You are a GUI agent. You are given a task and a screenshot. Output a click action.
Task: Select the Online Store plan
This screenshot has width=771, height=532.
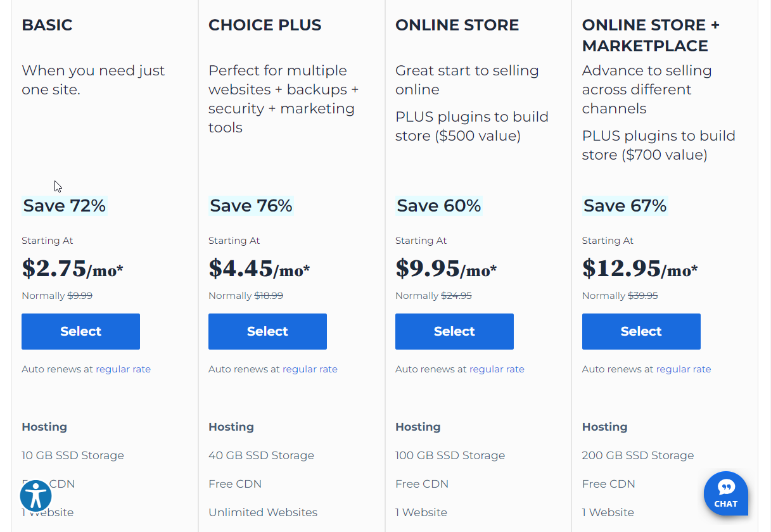pos(454,331)
